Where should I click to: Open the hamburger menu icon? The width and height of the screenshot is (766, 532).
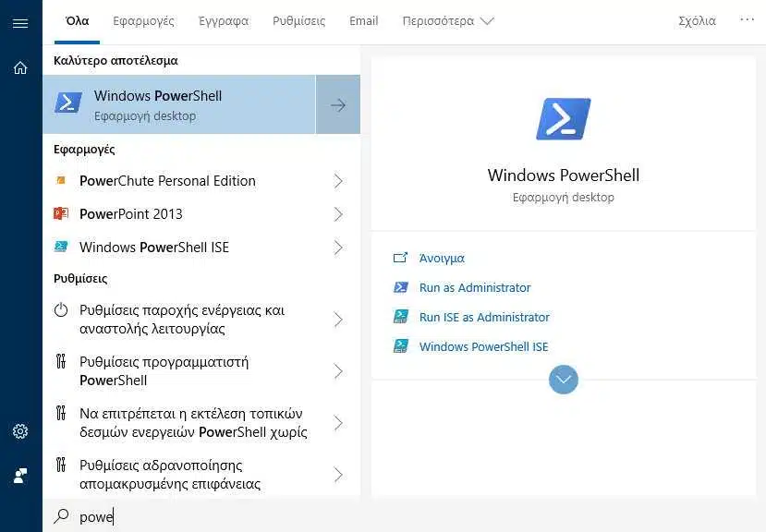click(20, 23)
